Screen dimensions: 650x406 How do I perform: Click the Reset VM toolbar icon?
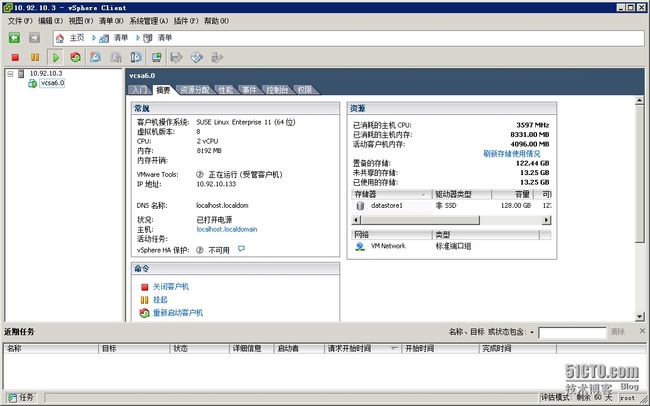click(75, 57)
